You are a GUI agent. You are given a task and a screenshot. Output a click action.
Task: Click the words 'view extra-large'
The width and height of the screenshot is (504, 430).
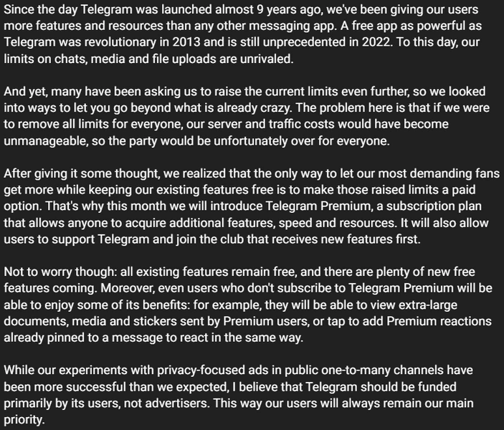pos(414,305)
